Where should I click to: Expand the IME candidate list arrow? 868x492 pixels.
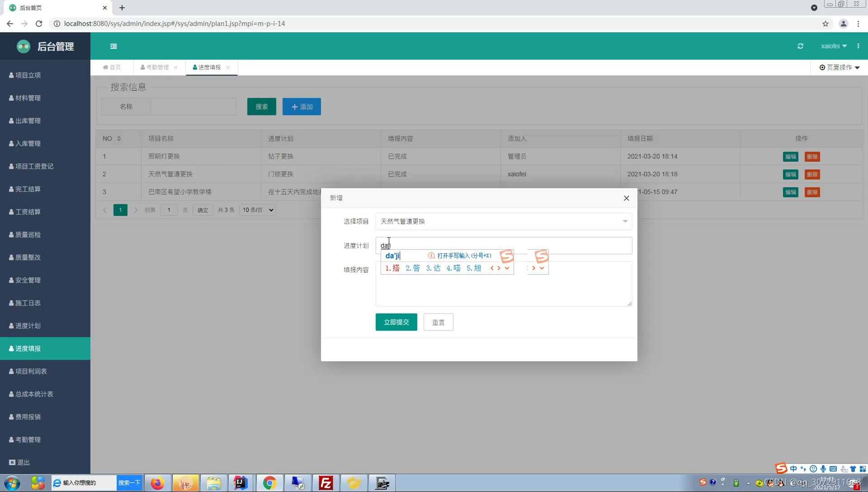click(507, 268)
